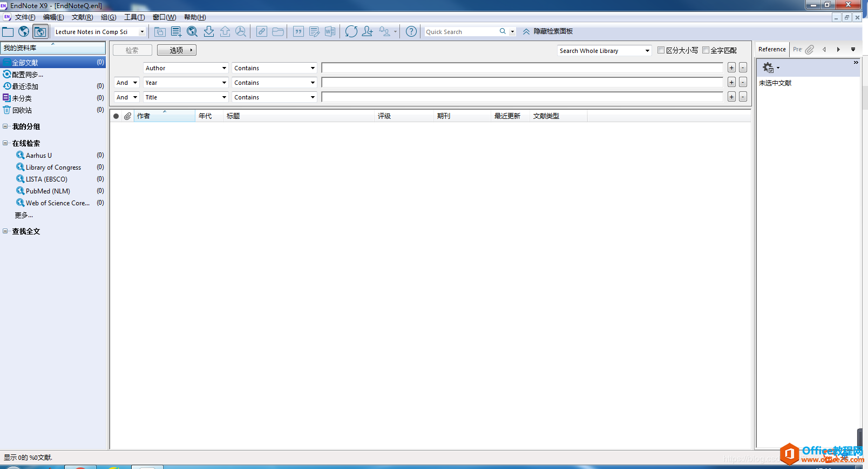Open the Title field dropdown
The image size is (868, 469).
click(x=186, y=97)
